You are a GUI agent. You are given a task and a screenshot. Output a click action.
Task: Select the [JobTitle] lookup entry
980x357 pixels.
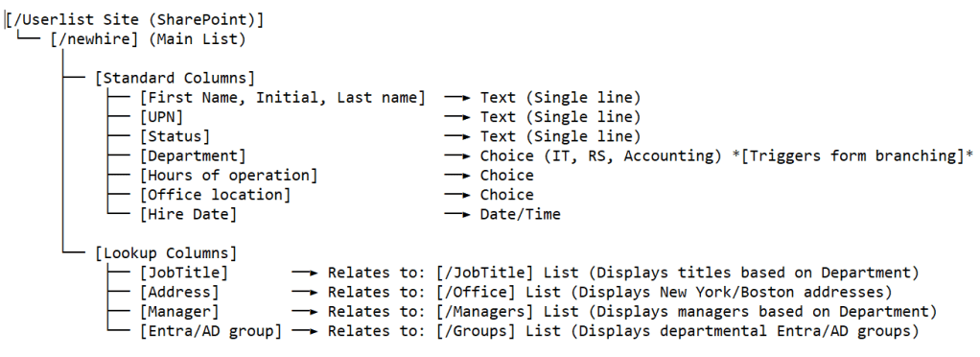pos(184,273)
